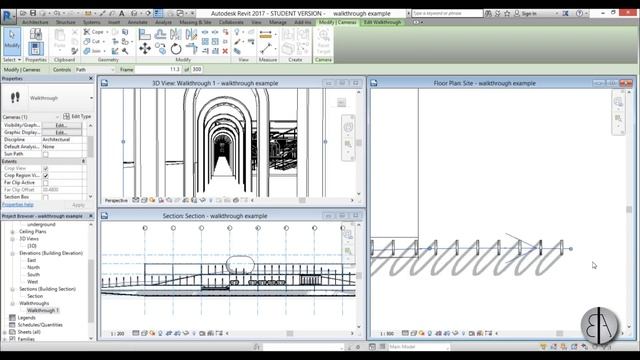Collapse the 3D Views tree node
Viewport: 640px width, 360px height.
point(13,239)
